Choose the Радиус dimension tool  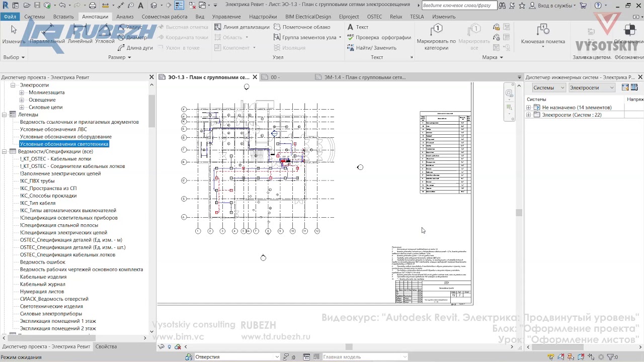tap(131, 27)
